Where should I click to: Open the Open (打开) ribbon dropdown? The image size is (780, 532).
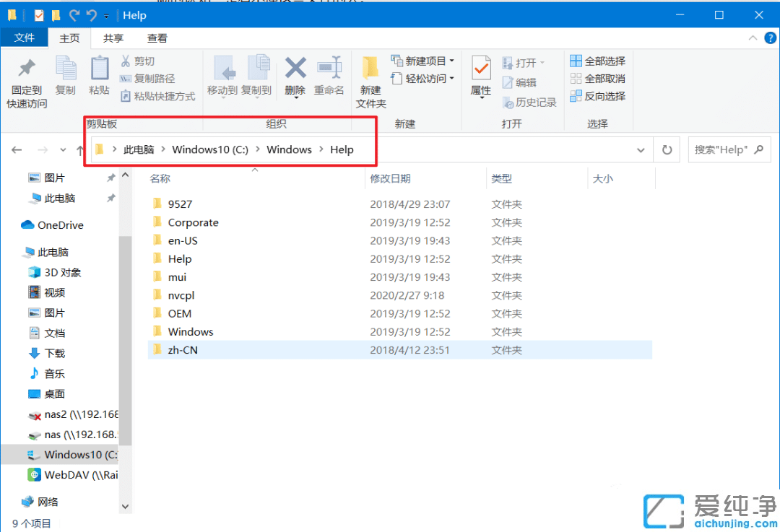524,63
